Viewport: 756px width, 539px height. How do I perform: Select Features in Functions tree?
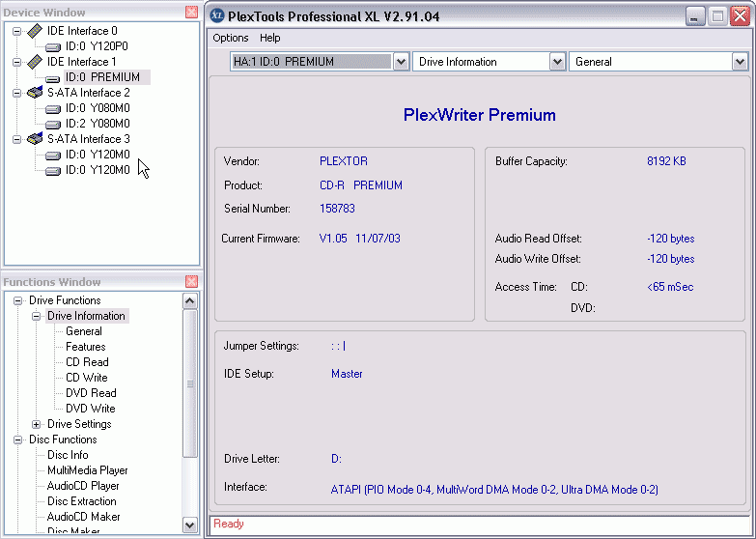[85, 347]
